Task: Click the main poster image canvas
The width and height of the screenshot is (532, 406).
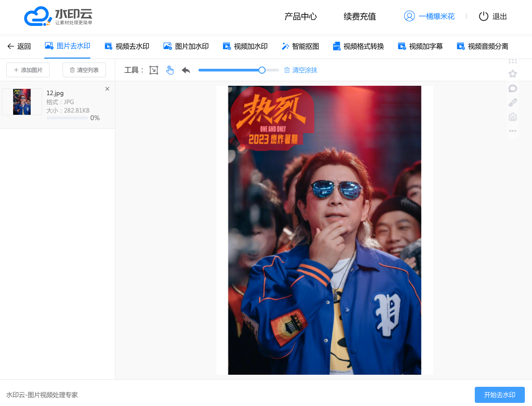Action: (325, 230)
